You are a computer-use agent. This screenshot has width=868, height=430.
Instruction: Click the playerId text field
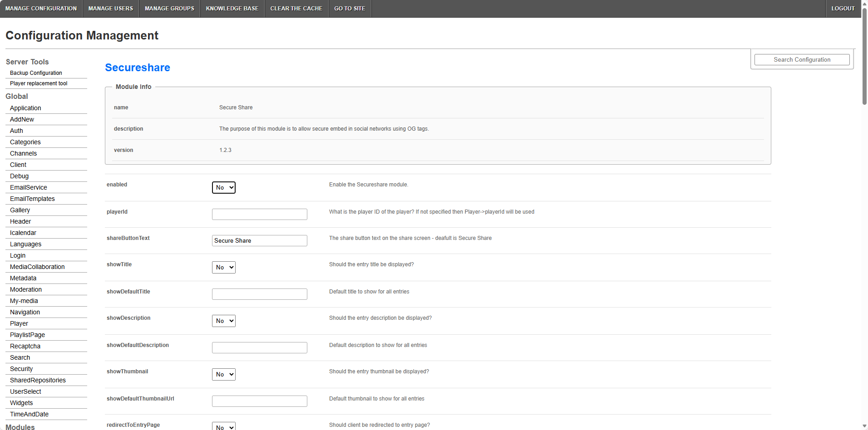(x=260, y=214)
